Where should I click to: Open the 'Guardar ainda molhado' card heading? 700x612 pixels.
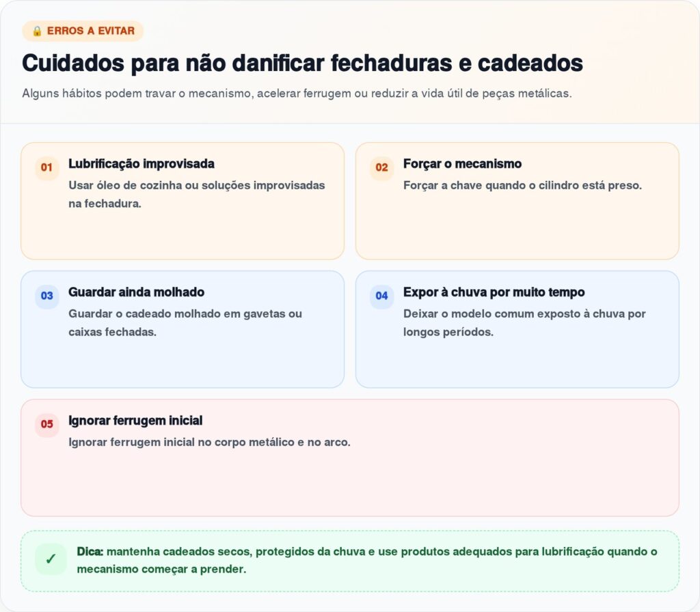coord(136,292)
